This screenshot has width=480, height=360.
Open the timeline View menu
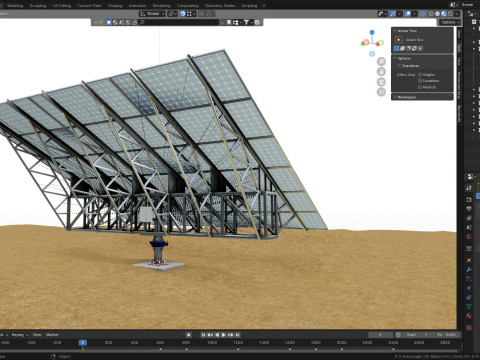tap(37, 335)
